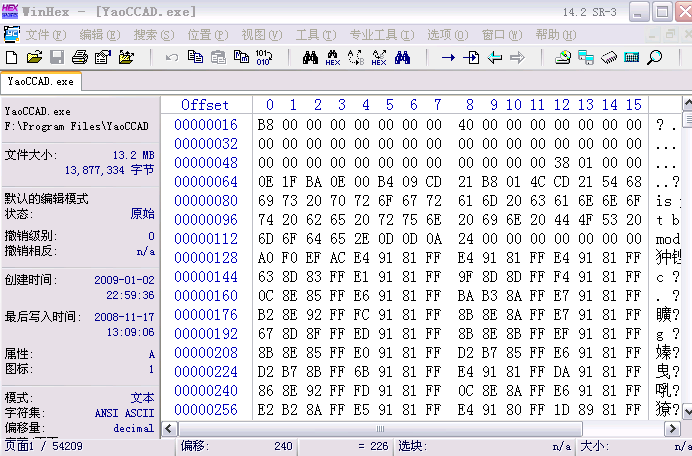Open a file using the folder icon

(34, 57)
